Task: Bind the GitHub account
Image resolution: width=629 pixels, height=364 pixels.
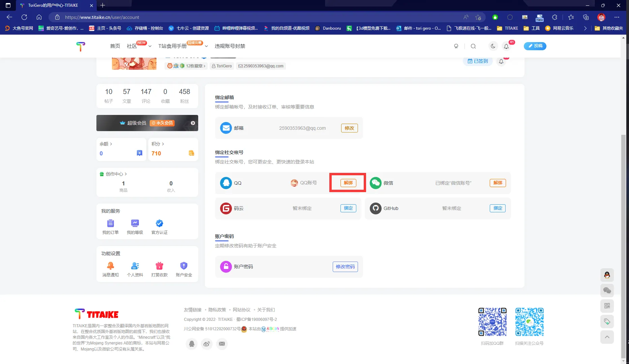Action: point(498,208)
